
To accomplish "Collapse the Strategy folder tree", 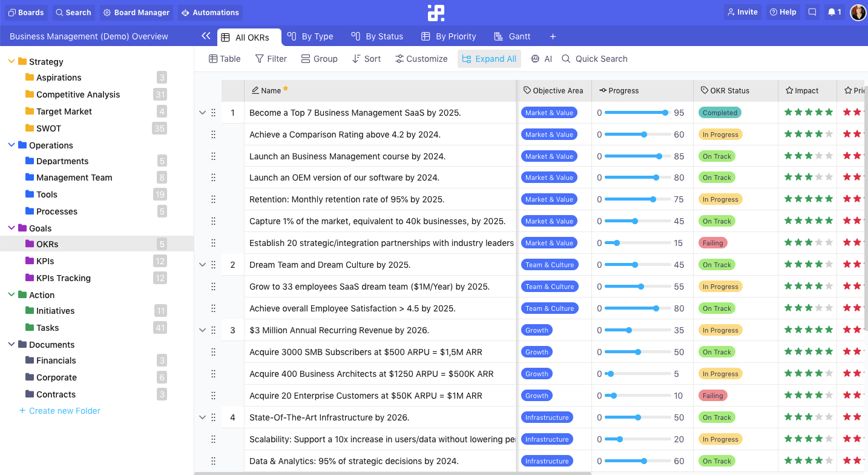I will [12, 62].
